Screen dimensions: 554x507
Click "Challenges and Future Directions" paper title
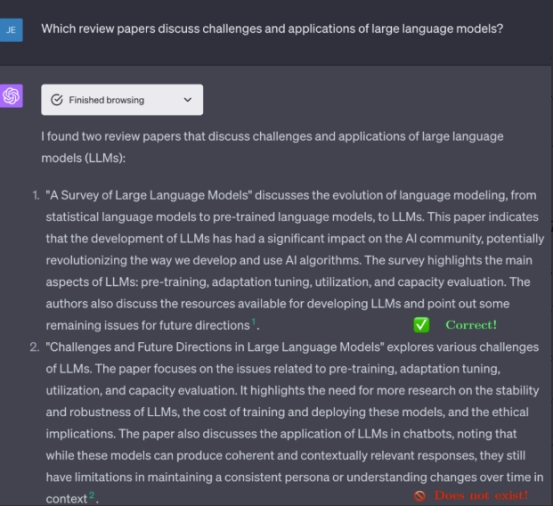tap(215, 347)
